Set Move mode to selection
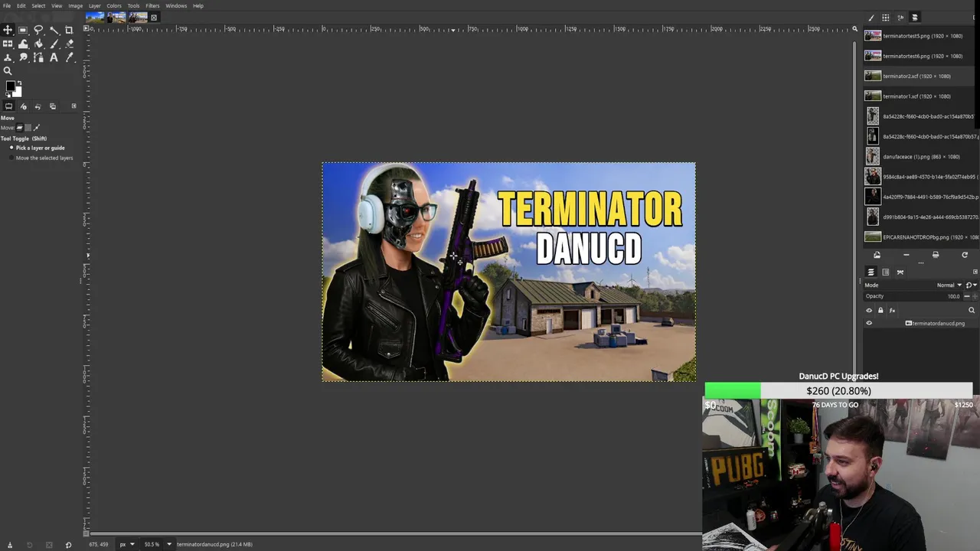Viewport: 980px width, 551px height. [28, 127]
